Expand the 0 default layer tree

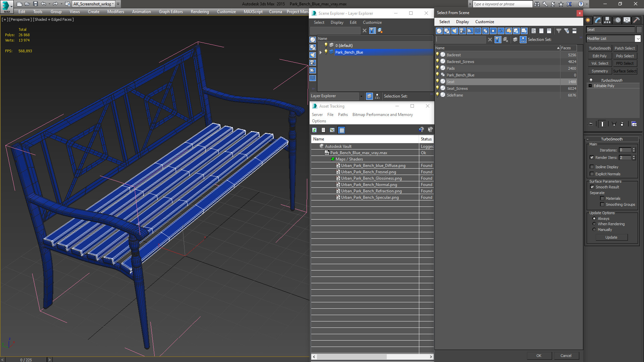pos(321,45)
